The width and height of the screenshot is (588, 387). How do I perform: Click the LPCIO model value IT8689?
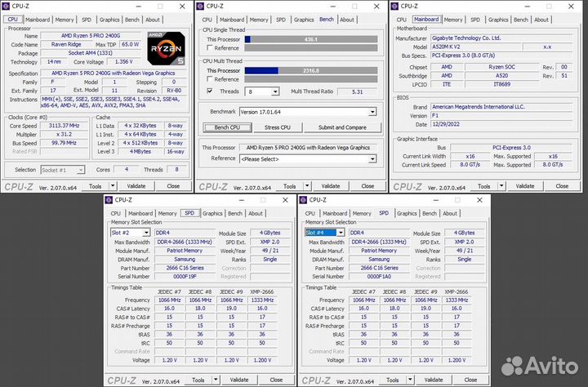501,84
